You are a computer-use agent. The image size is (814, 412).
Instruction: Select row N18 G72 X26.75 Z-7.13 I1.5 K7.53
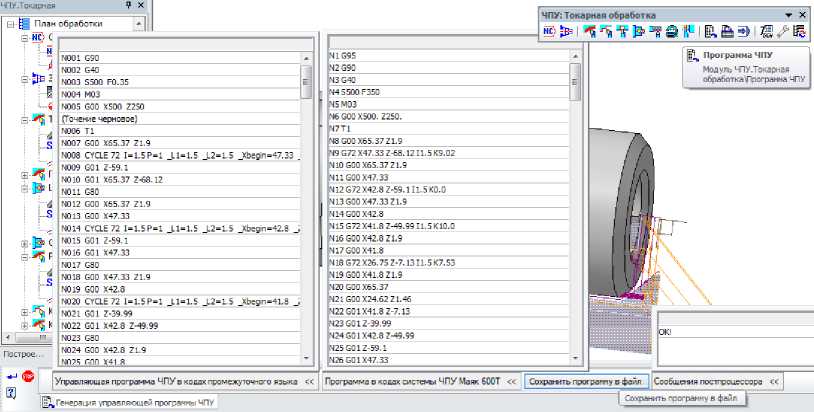click(449, 263)
